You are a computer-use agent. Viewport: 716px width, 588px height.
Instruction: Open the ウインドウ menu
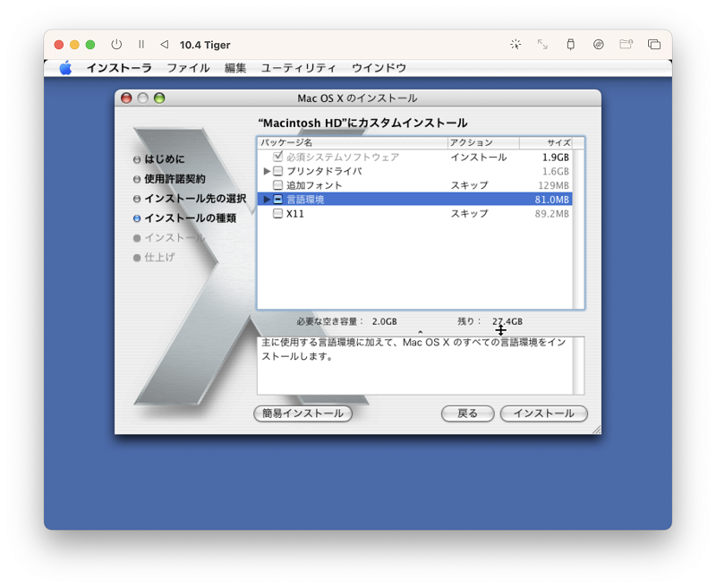379,68
